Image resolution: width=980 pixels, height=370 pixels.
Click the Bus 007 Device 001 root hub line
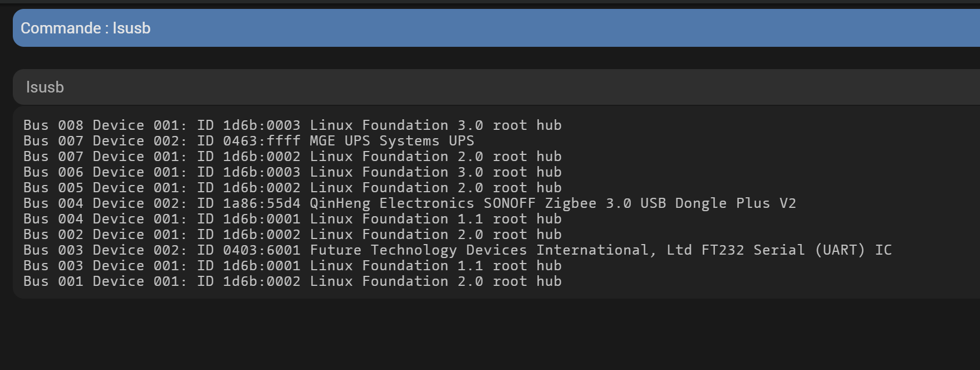pyautogui.click(x=292, y=157)
